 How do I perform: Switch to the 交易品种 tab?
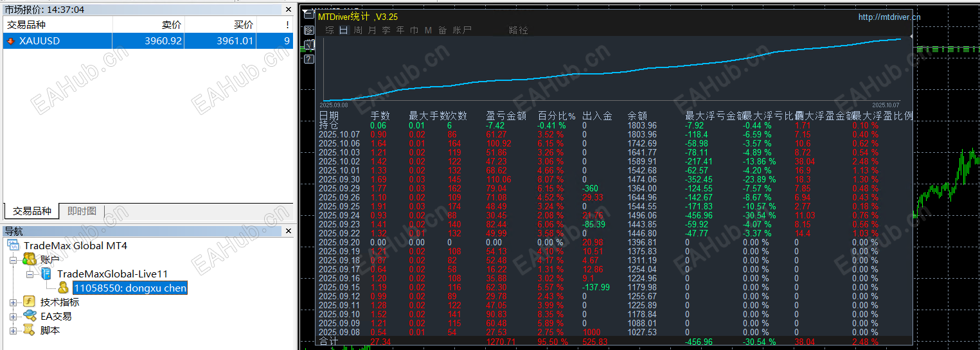(x=32, y=211)
